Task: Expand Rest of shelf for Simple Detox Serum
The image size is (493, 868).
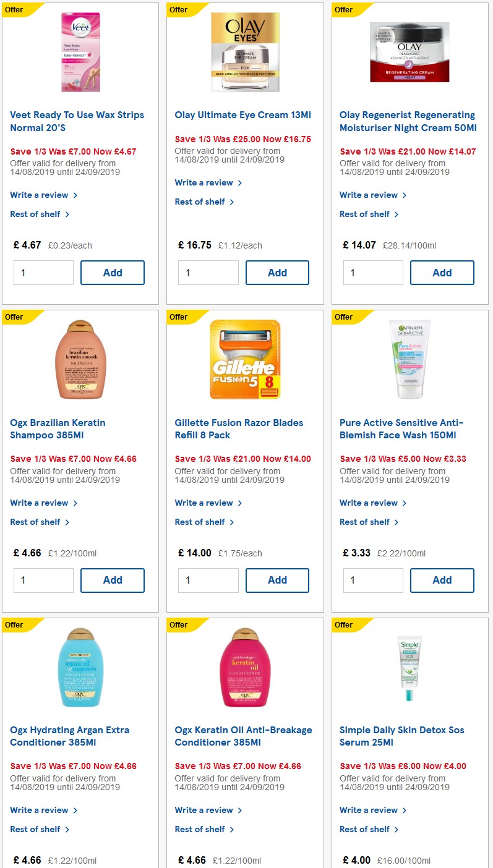Action: point(366,829)
